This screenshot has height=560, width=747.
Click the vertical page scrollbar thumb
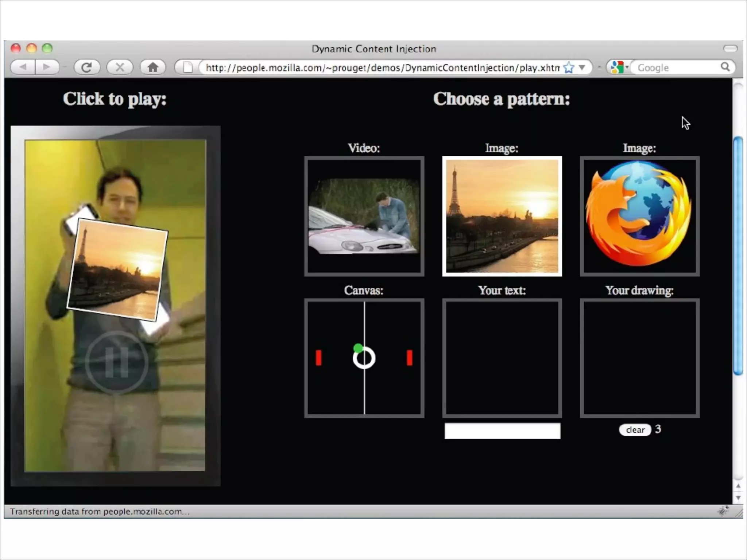coord(738,255)
